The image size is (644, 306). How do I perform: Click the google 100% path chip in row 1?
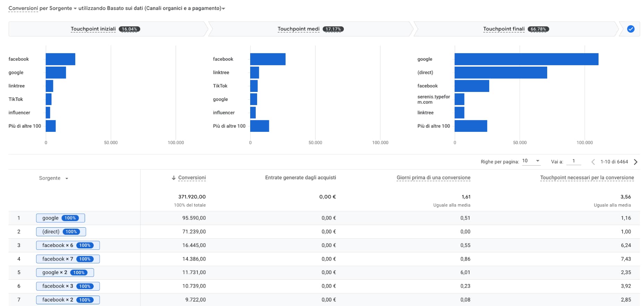pyautogui.click(x=60, y=218)
